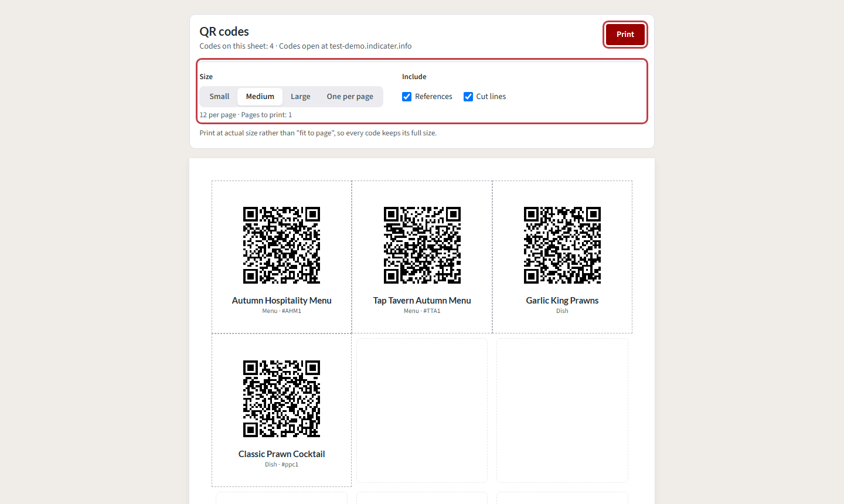Click the '12 per page · Pages to print: 1' text
The height and width of the screenshot is (504, 844).
(x=246, y=115)
